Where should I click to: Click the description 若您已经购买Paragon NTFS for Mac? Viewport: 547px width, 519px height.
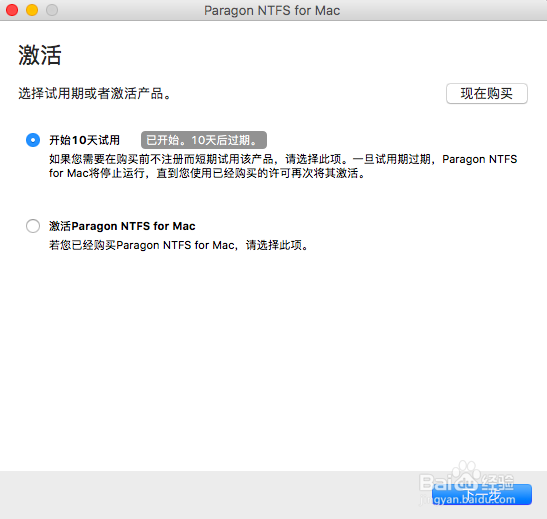pos(179,245)
